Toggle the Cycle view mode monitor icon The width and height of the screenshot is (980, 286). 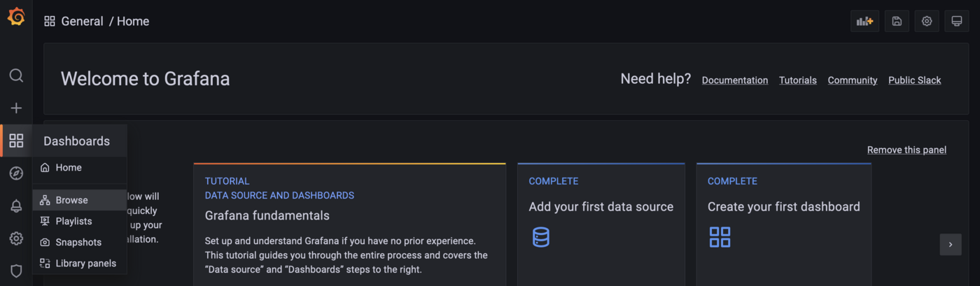point(956,21)
